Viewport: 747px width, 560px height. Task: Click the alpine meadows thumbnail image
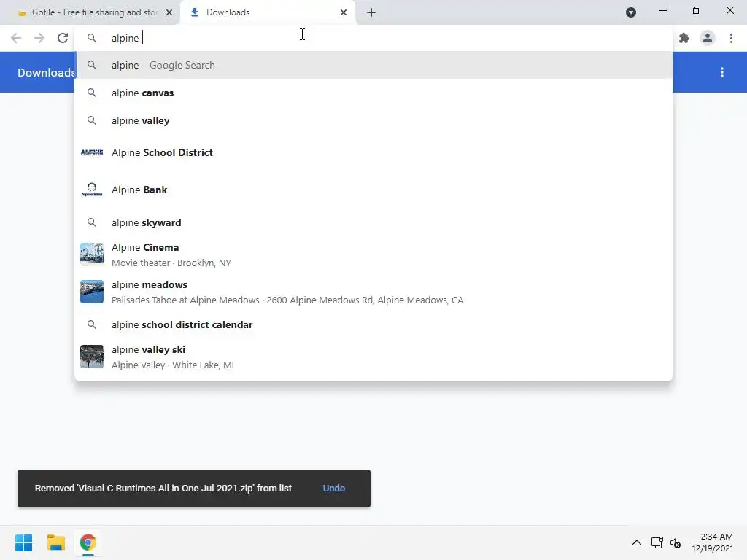tap(92, 292)
